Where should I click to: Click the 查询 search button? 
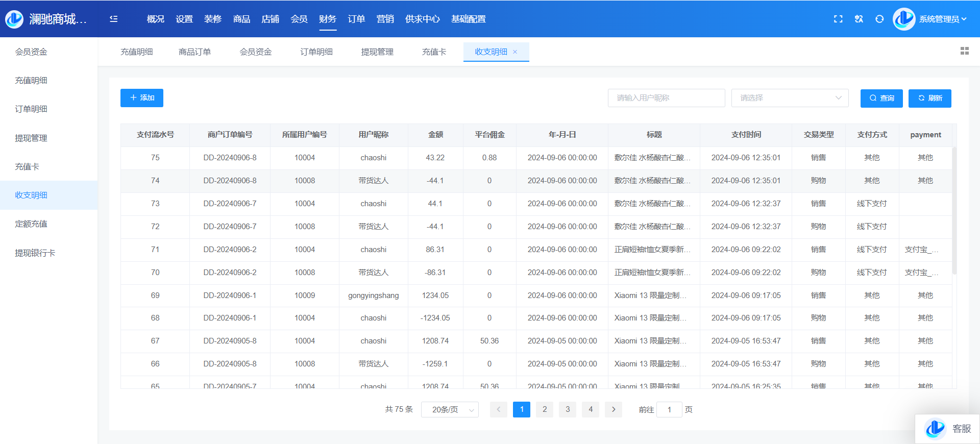point(881,98)
